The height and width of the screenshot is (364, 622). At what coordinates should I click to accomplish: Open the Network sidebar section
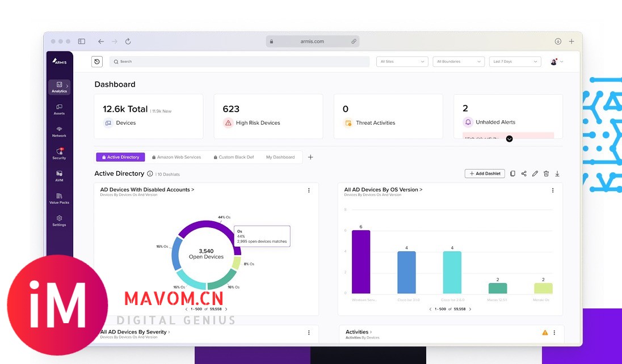coord(59,132)
